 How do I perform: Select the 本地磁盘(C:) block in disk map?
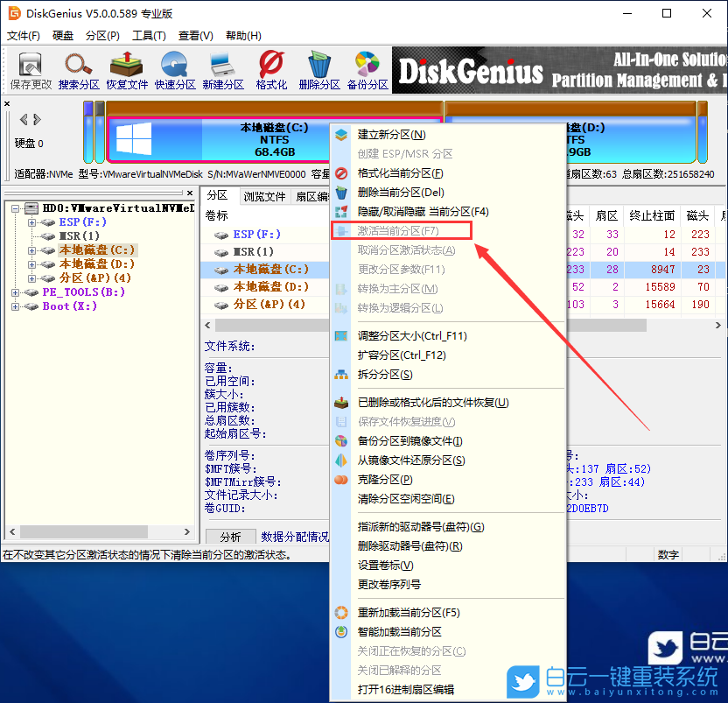[x=274, y=140]
